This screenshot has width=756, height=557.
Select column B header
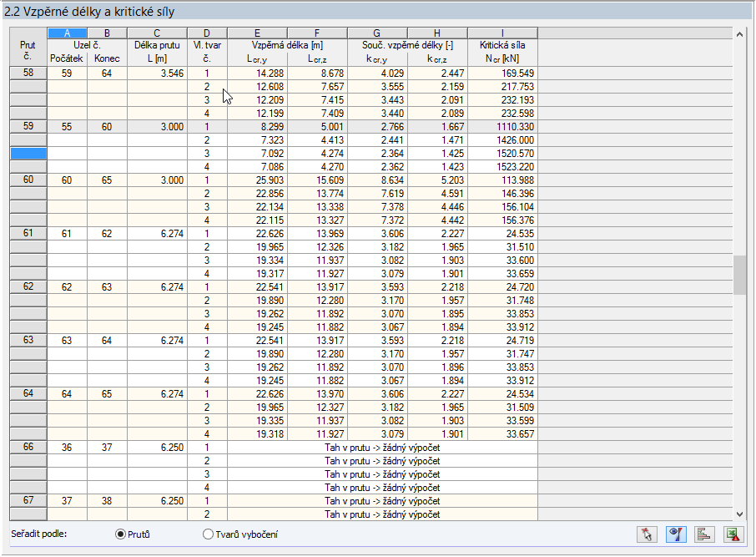pyautogui.click(x=107, y=33)
